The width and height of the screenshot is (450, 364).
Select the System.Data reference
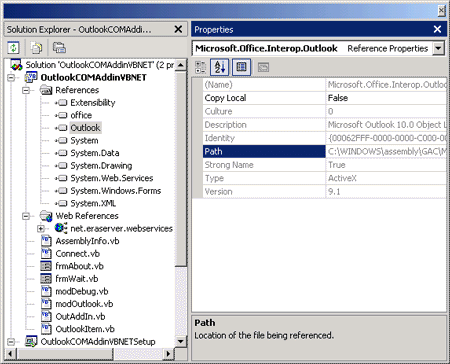point(95,153)
